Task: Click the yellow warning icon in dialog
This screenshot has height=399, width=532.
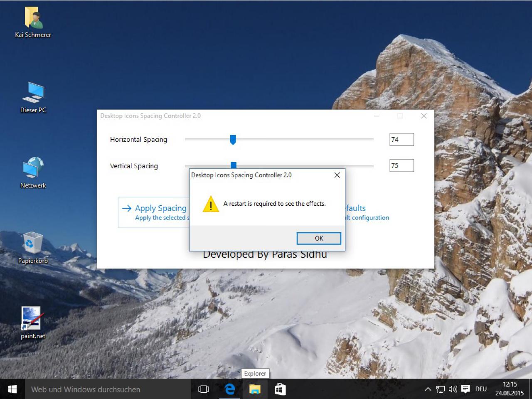Action: pos(211,204)
